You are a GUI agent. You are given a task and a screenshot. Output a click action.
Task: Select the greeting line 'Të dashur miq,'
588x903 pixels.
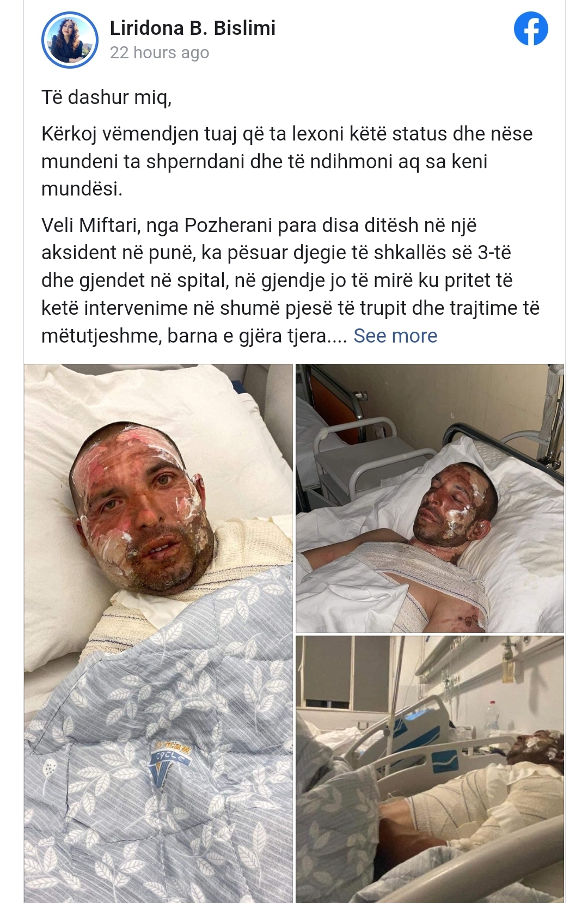pos(107,97)
